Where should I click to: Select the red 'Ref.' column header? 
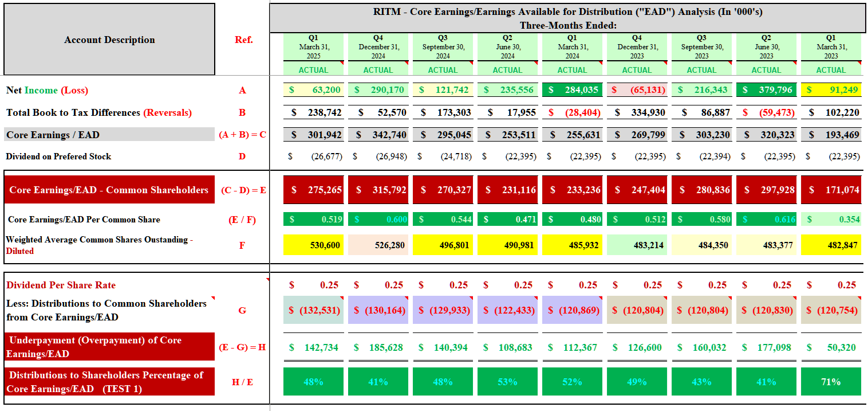(243, 40)
